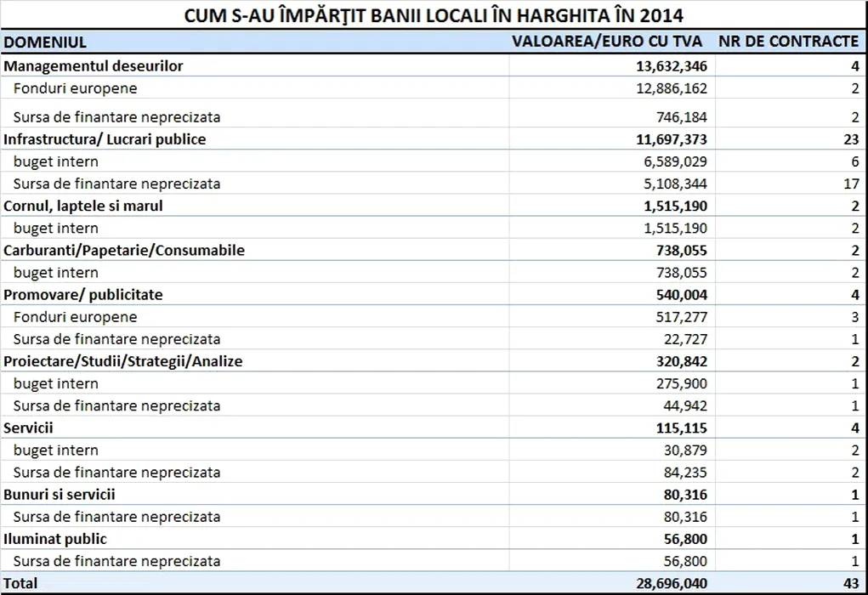Click the Servicii category row label
This screenshot has height=595, width=868.
(x=29, y=428)
